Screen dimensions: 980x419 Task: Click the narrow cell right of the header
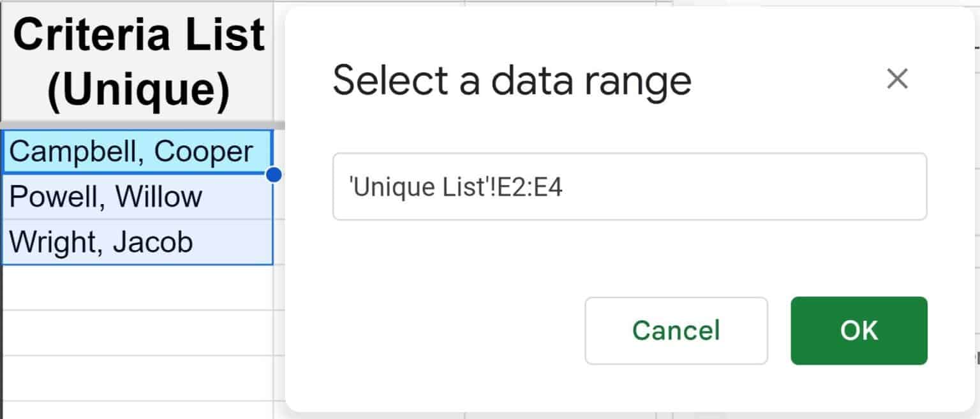tap(279, 61)
